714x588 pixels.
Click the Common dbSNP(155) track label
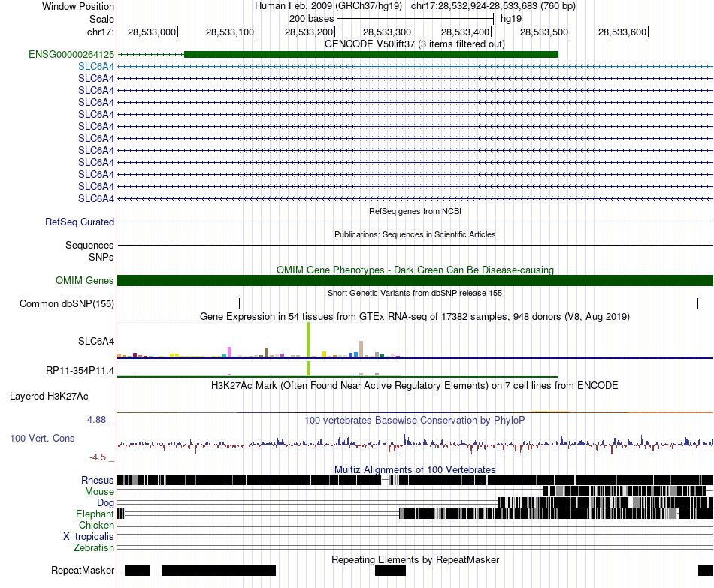[67, 303]
